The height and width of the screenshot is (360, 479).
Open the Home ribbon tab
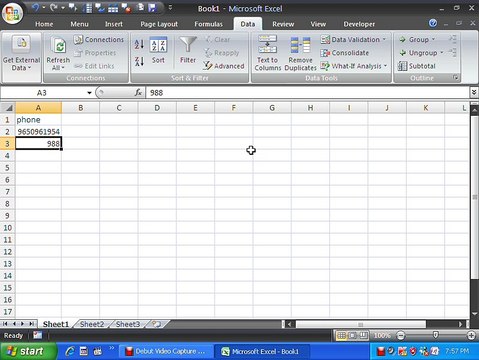pyautogui.click(x=44, y=24)
